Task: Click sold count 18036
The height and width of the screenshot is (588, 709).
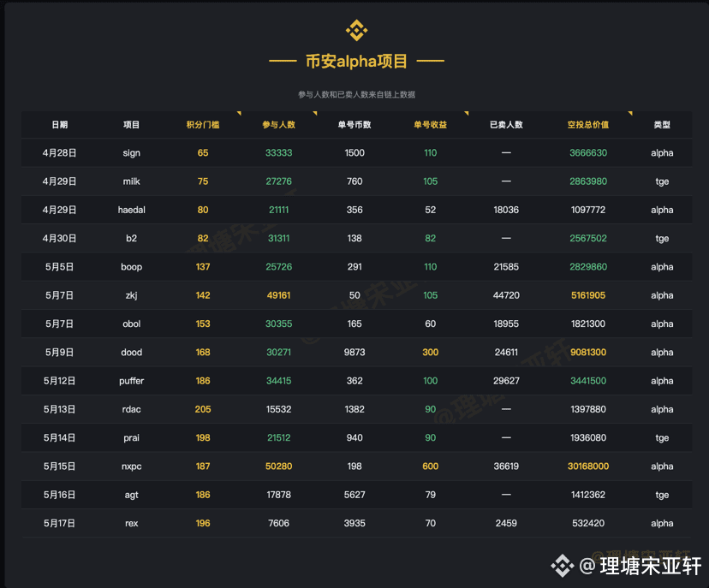Action: 506,210
